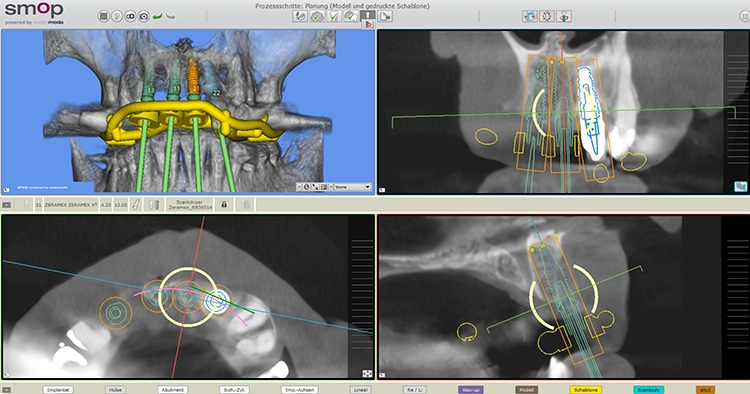The width and height of the screenshot is (750, 394).
Task: Toggle Lineal visibility
Action: (x=360, y=390)
